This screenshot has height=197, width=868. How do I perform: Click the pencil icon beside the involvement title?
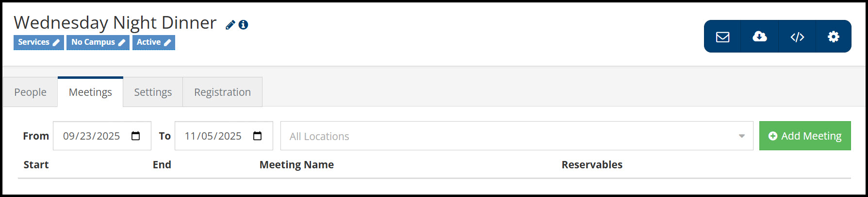pyautogui.click(x=230, y=25)
